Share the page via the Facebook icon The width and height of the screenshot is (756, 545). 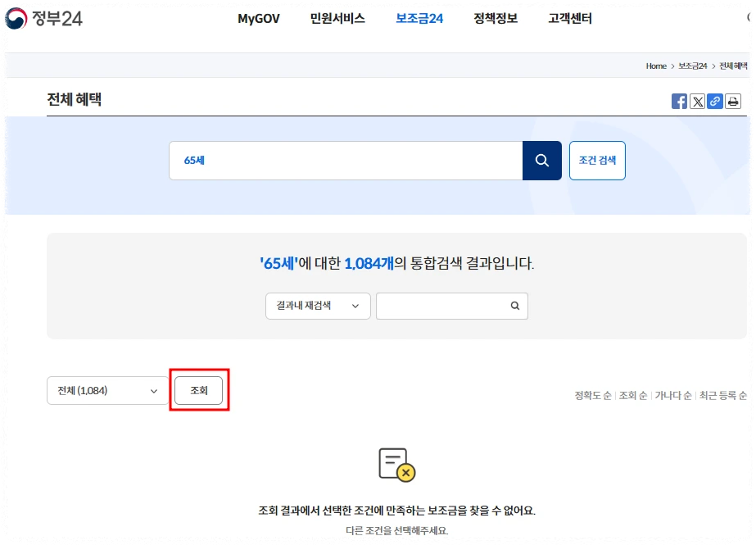click(x=679, y=102)
